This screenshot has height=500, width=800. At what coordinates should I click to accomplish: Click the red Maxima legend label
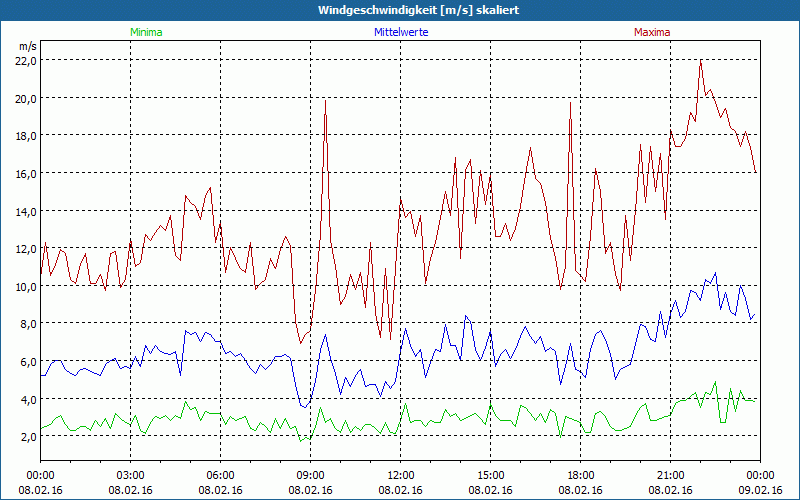coord(651,32)
